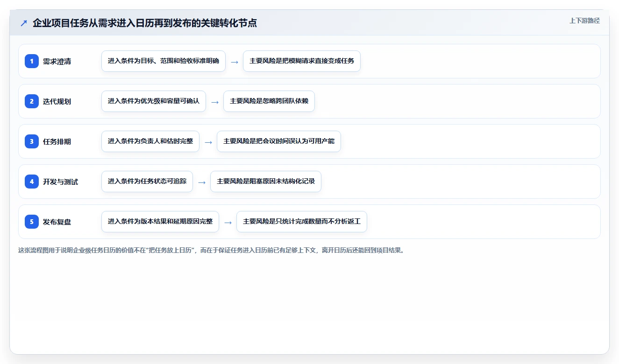The width and height of the screenshot is (619, 364).
Task: Open the 主要风险是阻塞原因未结构化记录 card
Action: pos(266,182)
